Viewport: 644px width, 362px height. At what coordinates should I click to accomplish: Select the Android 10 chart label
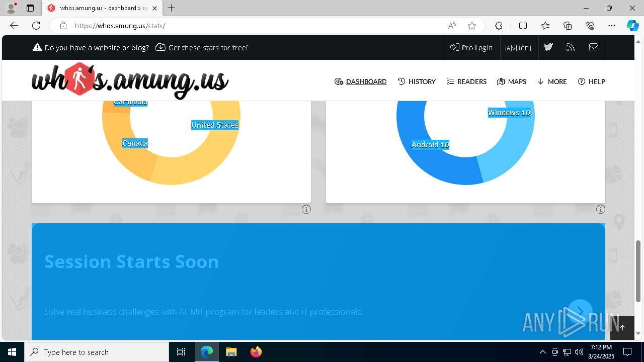[x=430, y=145]
